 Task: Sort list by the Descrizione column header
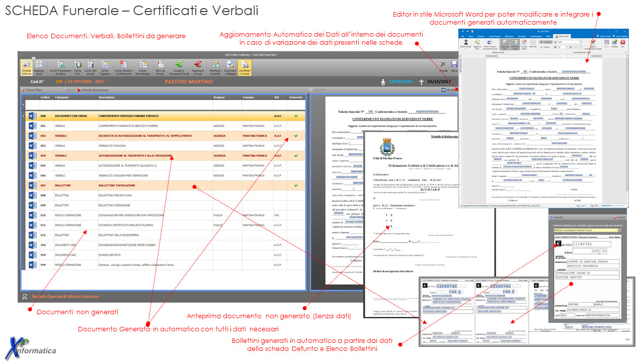(x=155, y=98)
